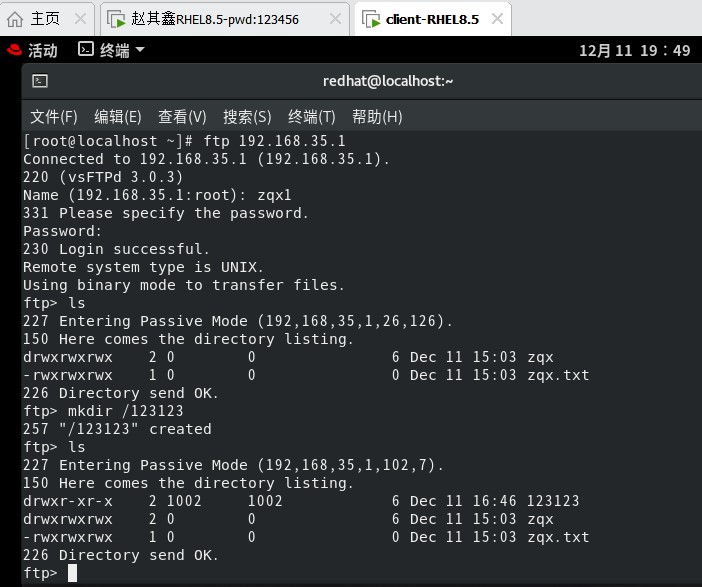Click directory name '123123' in listing
Screen dimensions: 702x587
[x=553, y=501]
